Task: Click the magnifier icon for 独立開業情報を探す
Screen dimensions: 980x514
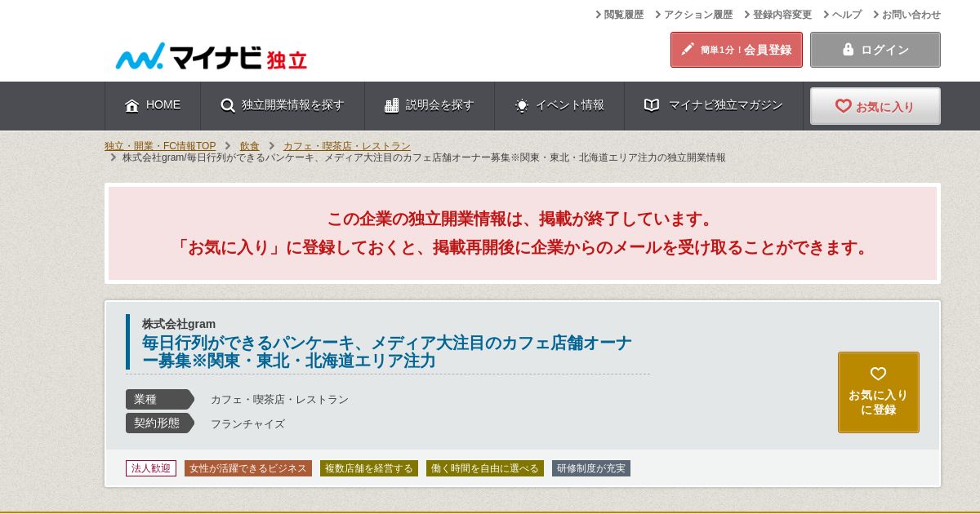Action: pyautogui.click(x=228, y=105)
